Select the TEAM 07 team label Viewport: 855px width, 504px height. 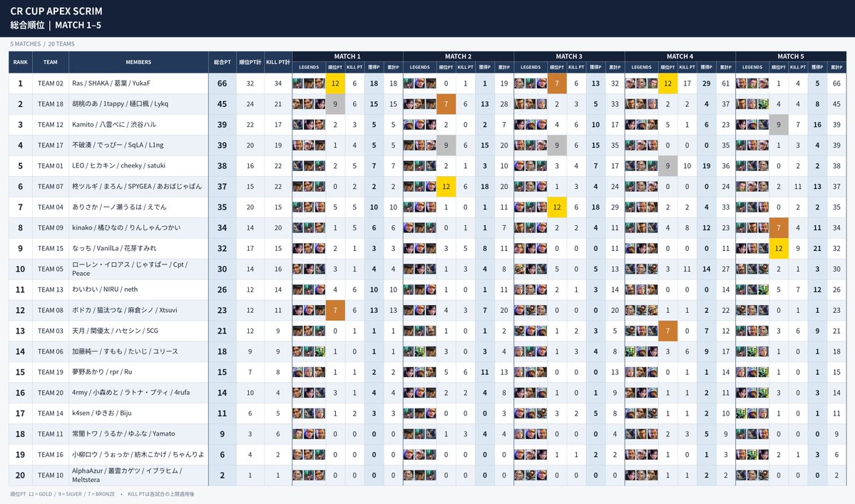click(x=50, y=186)
